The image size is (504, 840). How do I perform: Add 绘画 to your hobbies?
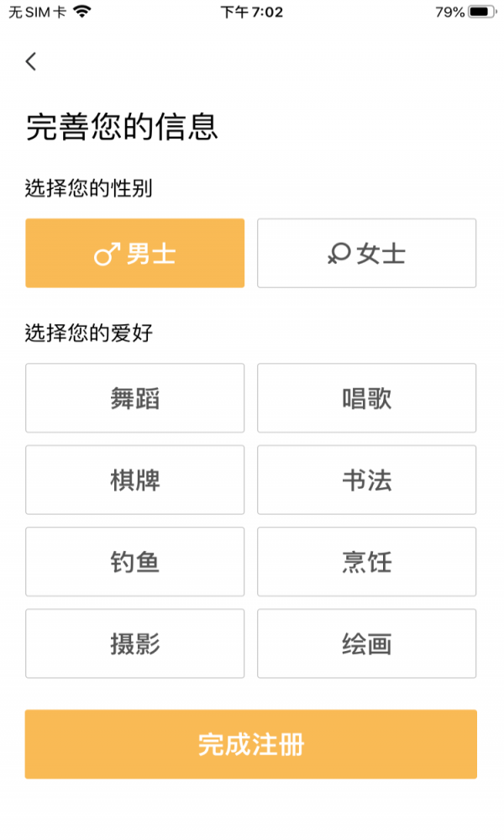click(x=366, y=643)
